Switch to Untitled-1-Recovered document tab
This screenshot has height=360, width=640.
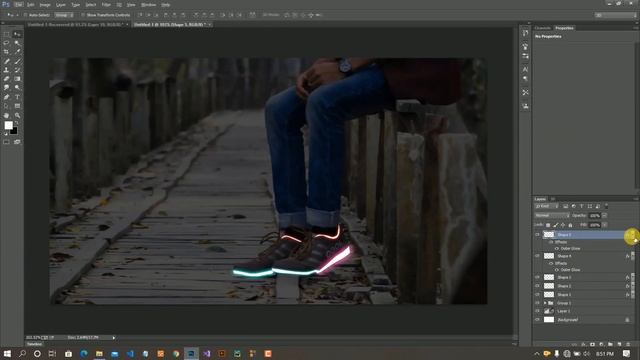(76, 24)
